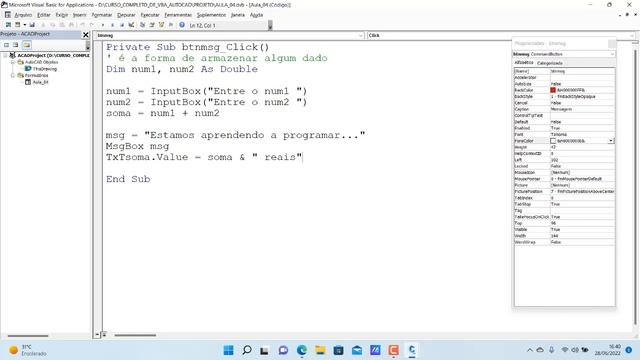Open the Windows Start menu
This screenshot has height=360, width=640.
click(x=229, y=350)
